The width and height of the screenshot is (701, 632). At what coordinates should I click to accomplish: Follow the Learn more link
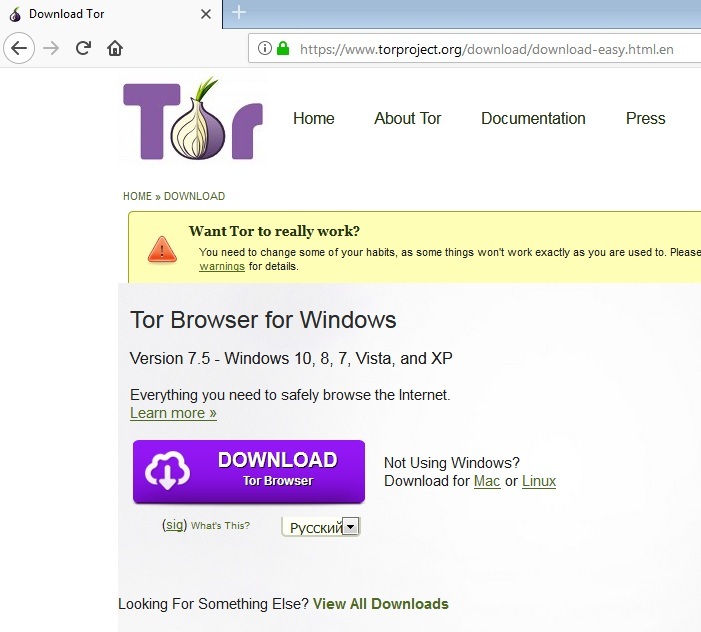[x=173, y=413]
